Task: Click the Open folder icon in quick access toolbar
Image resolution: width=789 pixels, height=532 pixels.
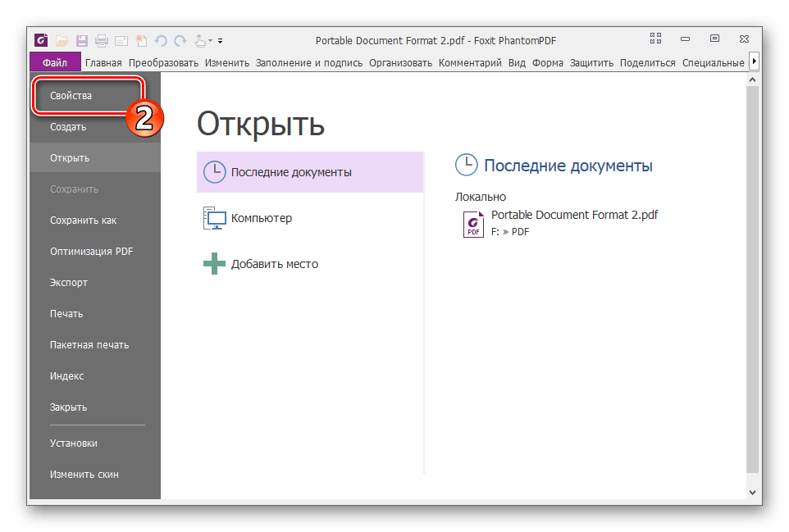Action: point(62,40)
